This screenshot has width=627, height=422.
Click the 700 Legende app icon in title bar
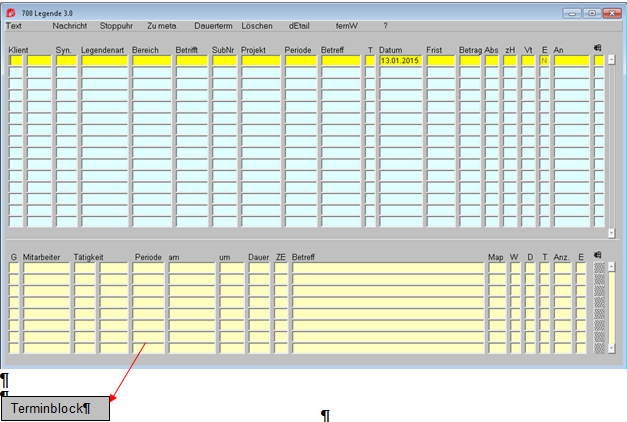(x=12, y=11)
